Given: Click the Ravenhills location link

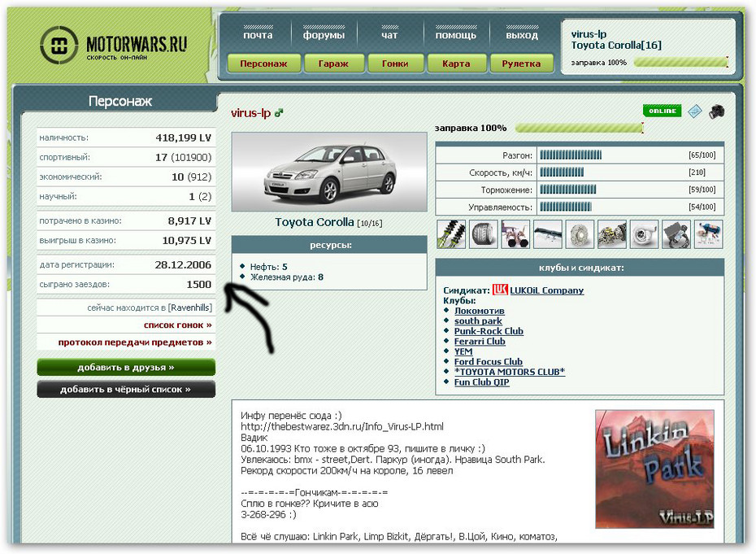Looking at the screenshot, I should 190,308.
